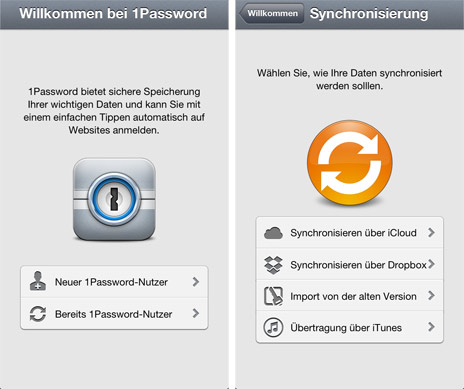The height and width of the screenshot is (389, 464).
Task: Click the iTunes music note icon
Action: (x=273, y=327)
